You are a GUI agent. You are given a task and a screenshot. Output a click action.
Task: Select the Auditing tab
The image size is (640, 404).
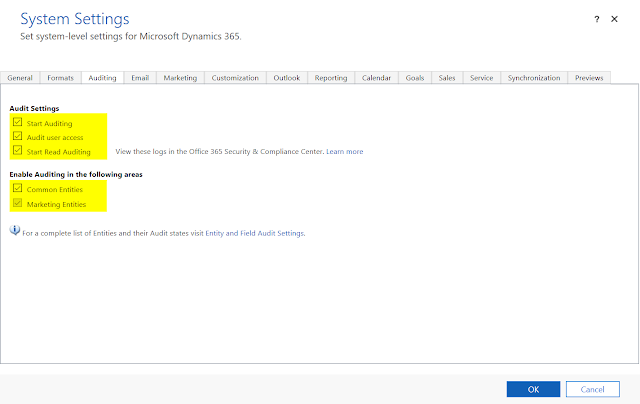click(102, 78)
